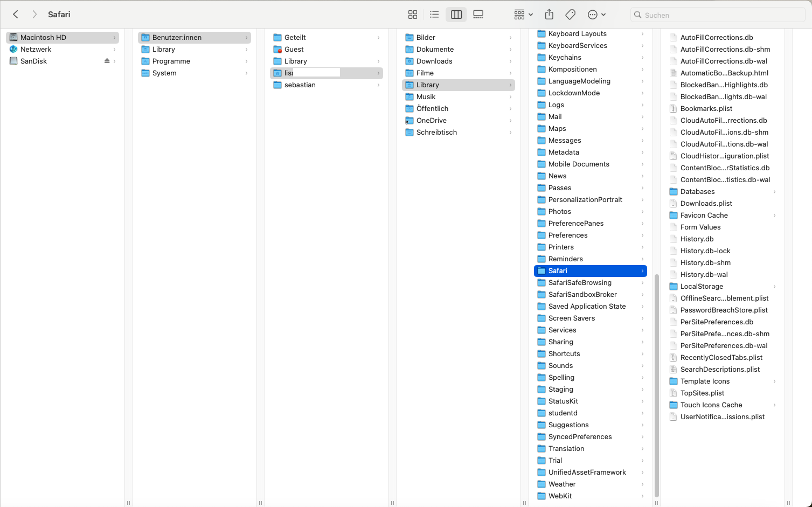This screenshot has width=812, height=507.
Task: Switch to gallery view
Action: [x=478, y=15]
